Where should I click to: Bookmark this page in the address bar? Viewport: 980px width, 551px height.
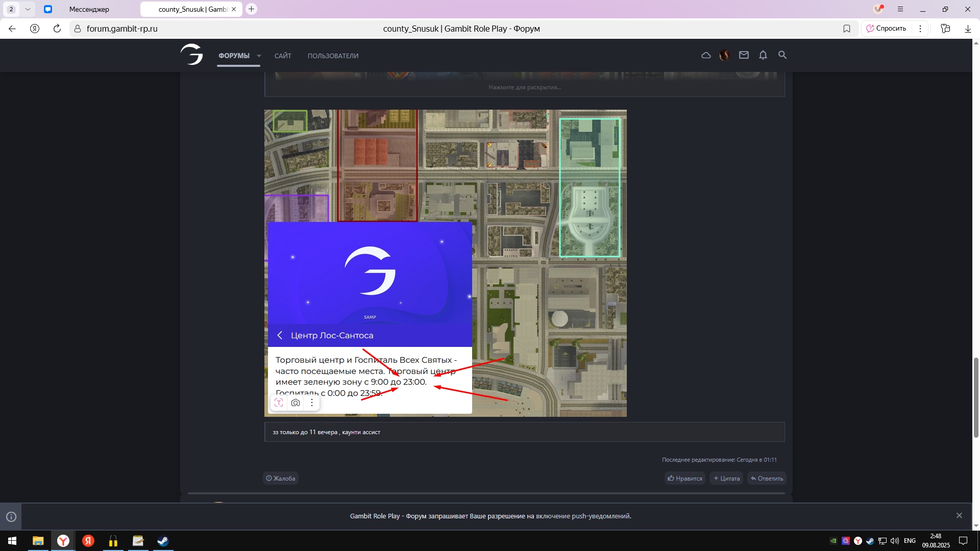click(847, 29)
